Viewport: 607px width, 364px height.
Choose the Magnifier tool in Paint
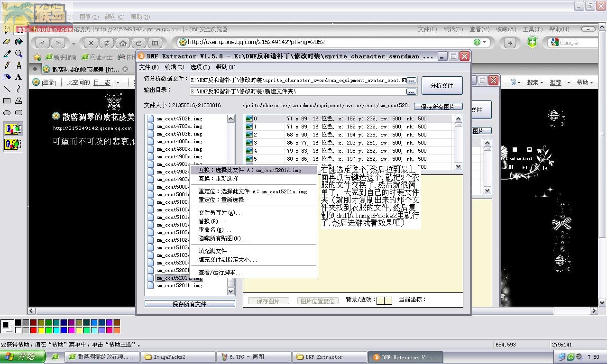coord(19,54)
